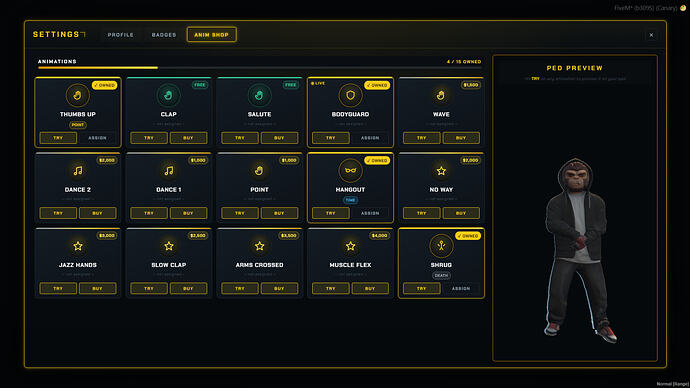Try the Point animation

point(240,213)
